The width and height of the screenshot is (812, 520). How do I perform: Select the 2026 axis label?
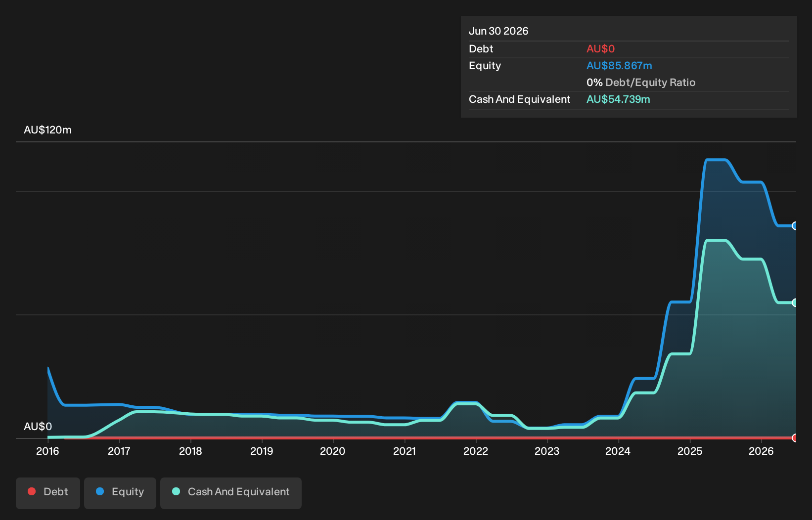pos(761,451)
